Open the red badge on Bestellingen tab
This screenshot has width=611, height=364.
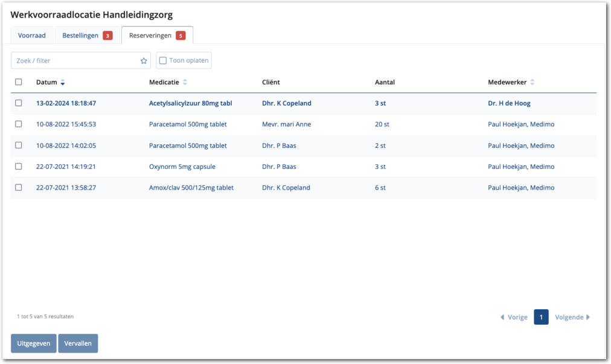point(107,36)
